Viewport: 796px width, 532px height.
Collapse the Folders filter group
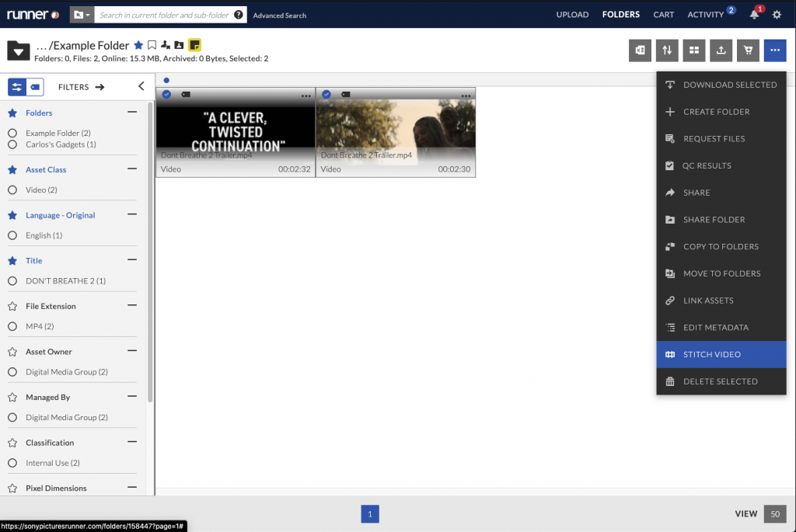[x=132, y=112]
